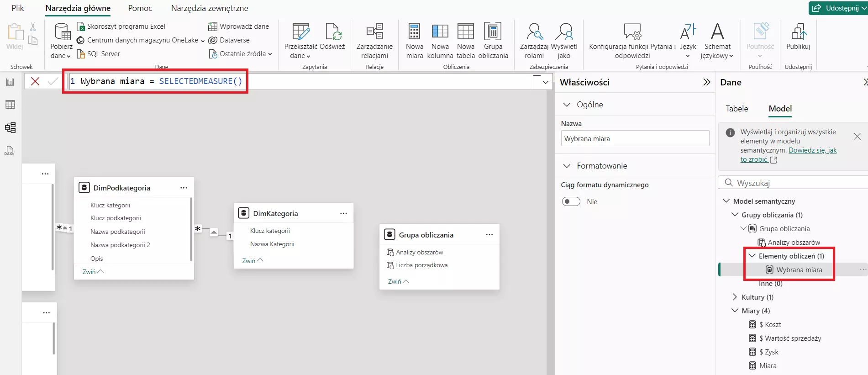Image resolution: width=868 pixels, height=375 pixels.
Task: Click the Odśwież refresh icon
Action: (333, 32)
